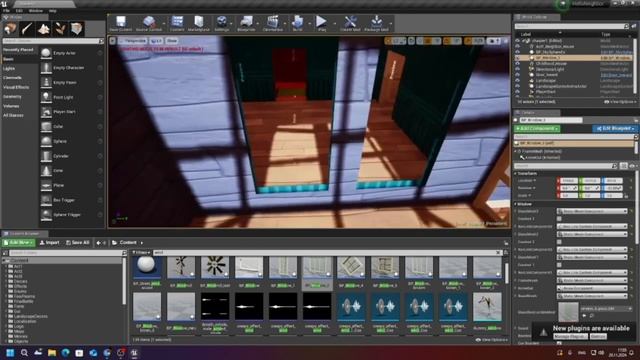Toggle visibility eye for Landscape actor
640x360 pixels.
point(518,81)
